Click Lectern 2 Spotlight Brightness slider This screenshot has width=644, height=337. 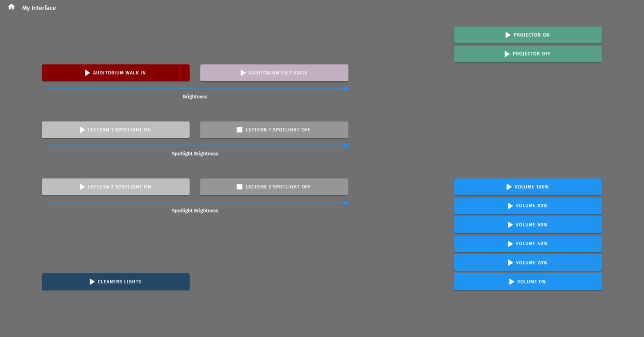click(x=195, y=203)
